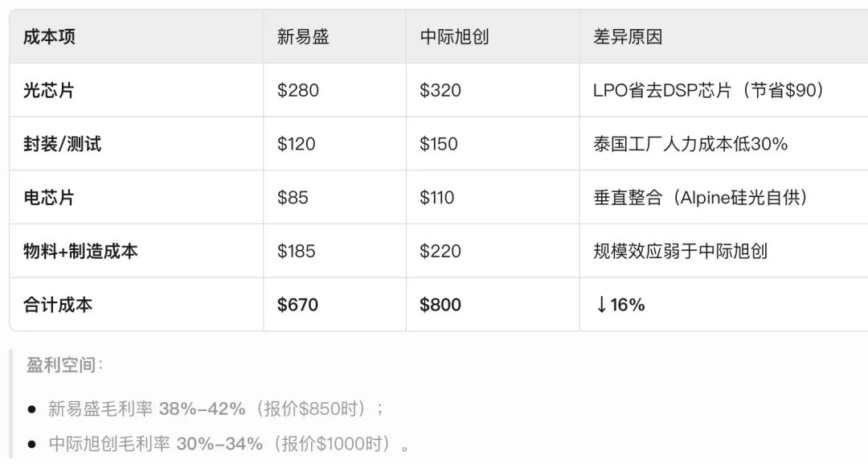Select the 光芯片 row label
Viewport: 868px width, 464px height.
pyautogui.click(x=49, y=90)
